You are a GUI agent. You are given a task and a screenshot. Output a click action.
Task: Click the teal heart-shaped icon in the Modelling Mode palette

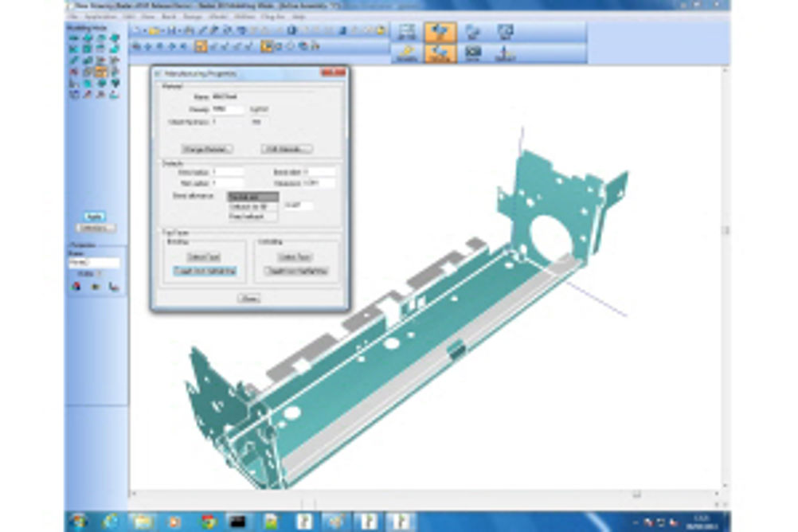[115, 83]
